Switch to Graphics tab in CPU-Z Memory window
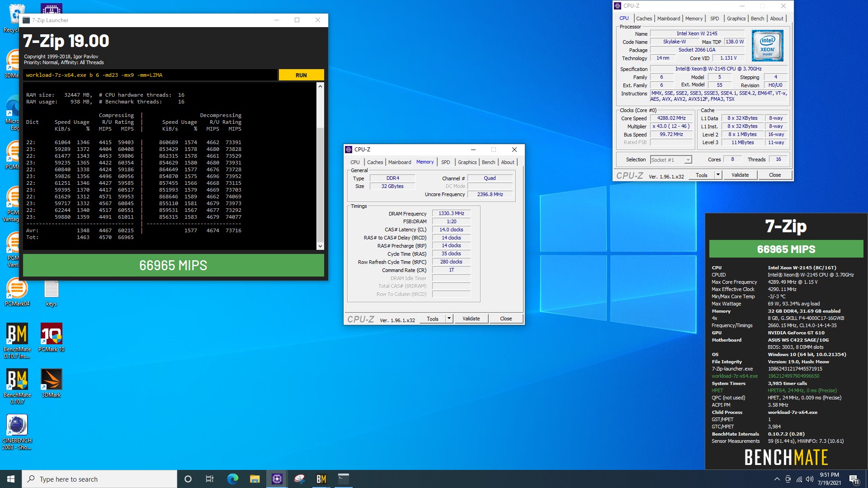 click(x=467, y=162)
